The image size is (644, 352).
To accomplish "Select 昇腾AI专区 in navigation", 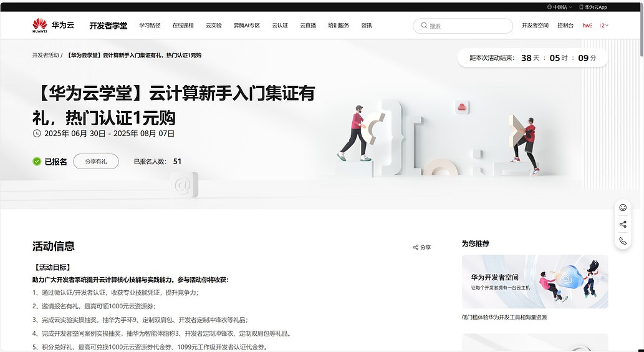I will click(x=247, y=26).
